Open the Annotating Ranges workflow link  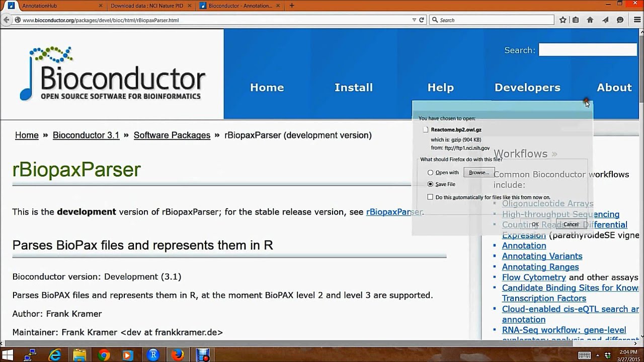click(540, 267)
